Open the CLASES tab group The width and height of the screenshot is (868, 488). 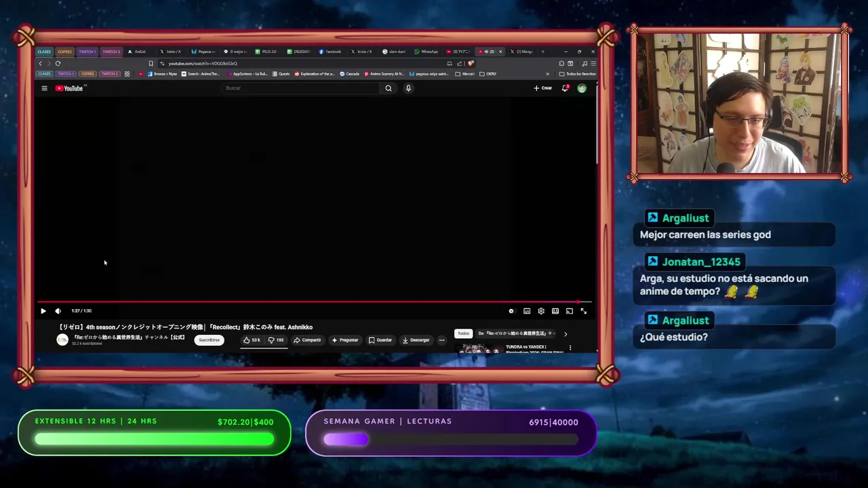click(x=44, y=52)
